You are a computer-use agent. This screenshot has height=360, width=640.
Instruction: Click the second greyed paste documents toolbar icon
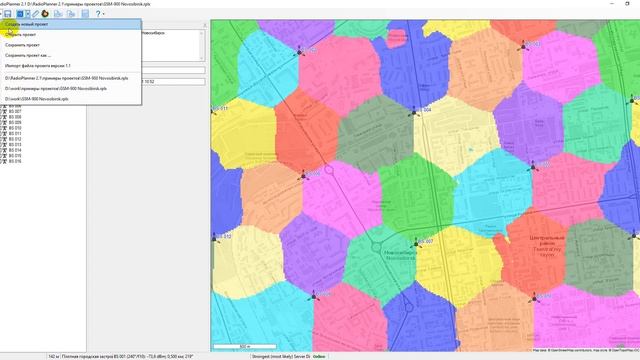(71, 14)
